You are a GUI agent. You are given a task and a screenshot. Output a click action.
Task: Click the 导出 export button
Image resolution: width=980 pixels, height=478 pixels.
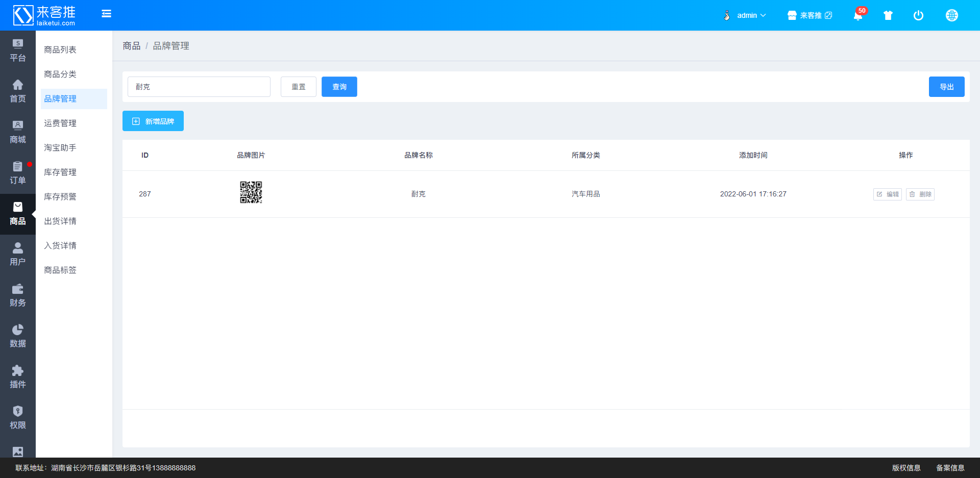coord(947,87)
